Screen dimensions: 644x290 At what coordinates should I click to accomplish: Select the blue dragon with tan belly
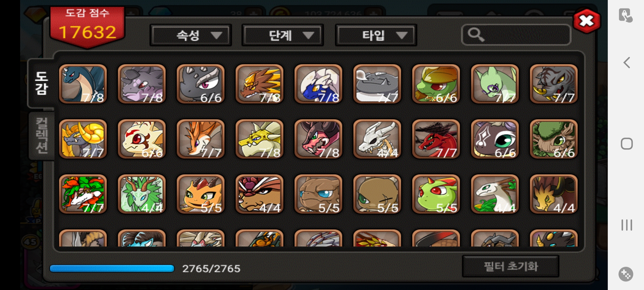click(x=83, y=84)
